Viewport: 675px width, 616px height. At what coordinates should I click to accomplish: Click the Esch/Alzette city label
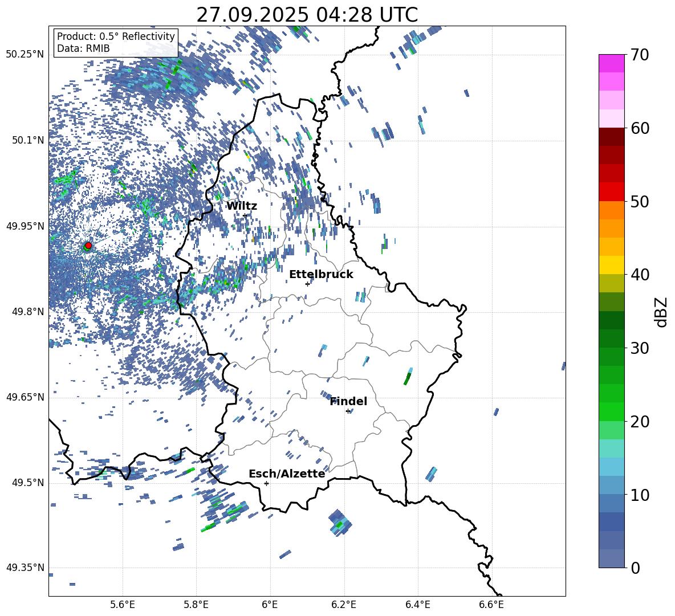tap(287, 474)
